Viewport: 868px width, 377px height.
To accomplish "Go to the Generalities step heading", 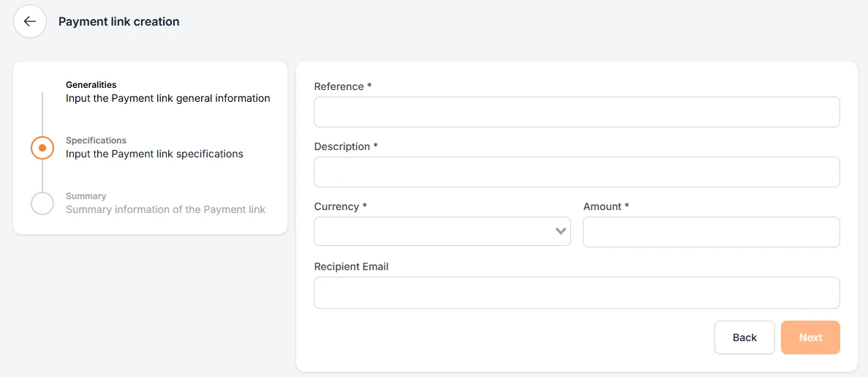I will [x=91, y=85].
